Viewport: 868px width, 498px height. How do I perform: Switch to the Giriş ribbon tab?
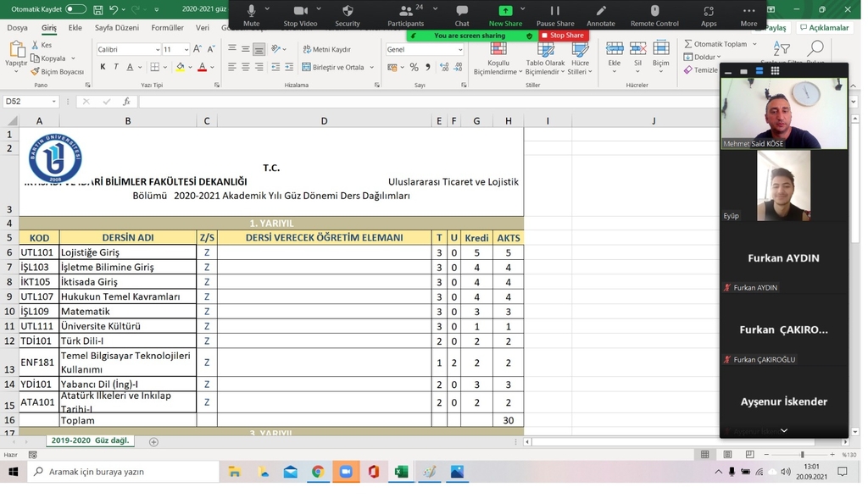click(48, 28)
